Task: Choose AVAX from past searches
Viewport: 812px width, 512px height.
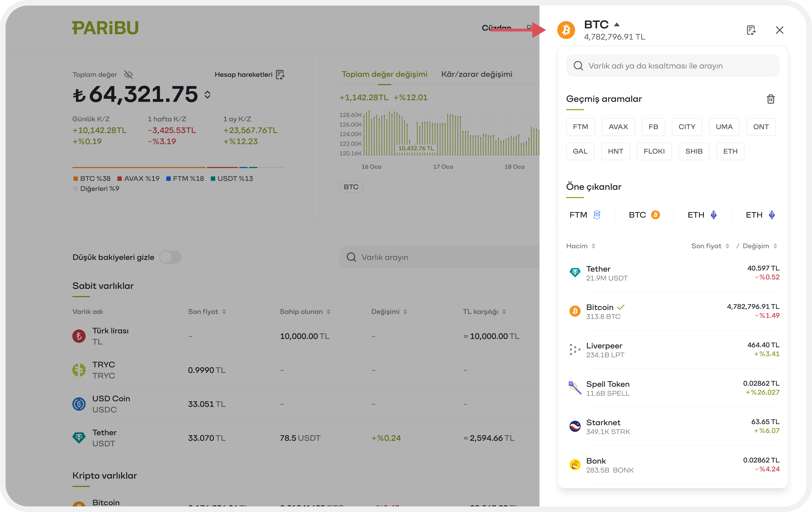Action: click(618, 127)
